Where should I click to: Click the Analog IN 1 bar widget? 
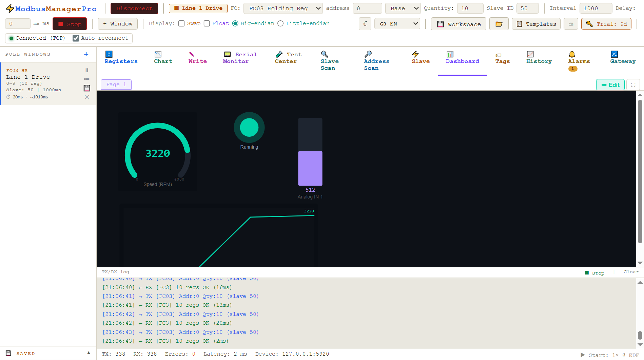pos(310,159)
